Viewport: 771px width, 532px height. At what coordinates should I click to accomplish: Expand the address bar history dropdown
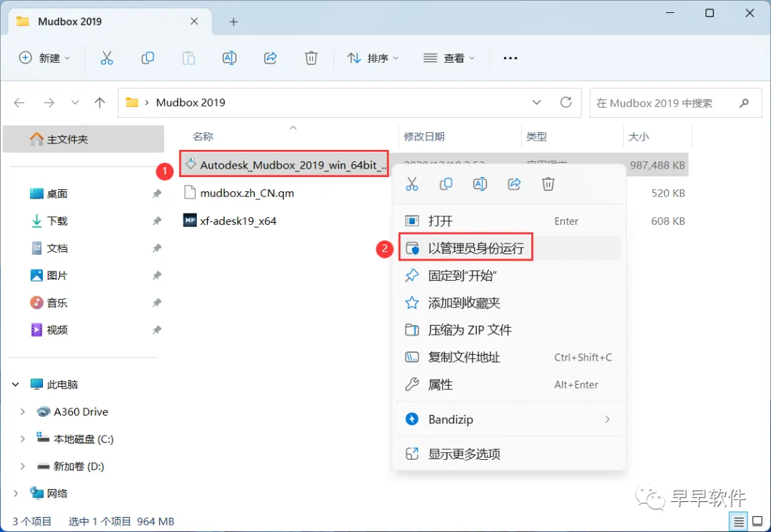pos(536,102)
